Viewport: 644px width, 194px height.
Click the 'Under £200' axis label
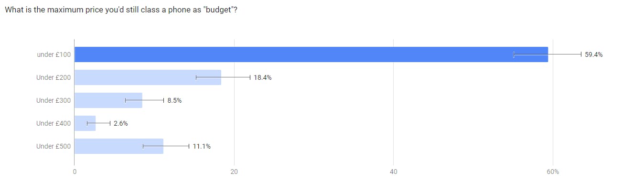click(x=54, y=77)
